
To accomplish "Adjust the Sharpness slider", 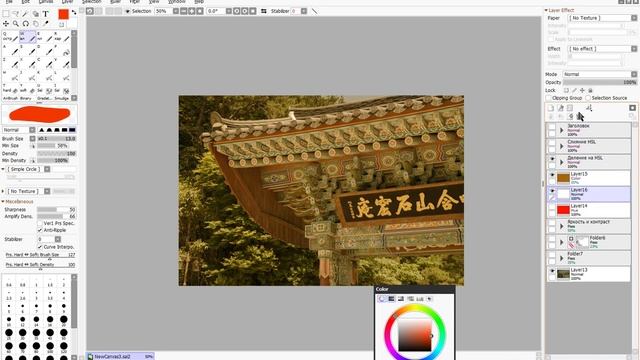I will (x=56, y=209).
